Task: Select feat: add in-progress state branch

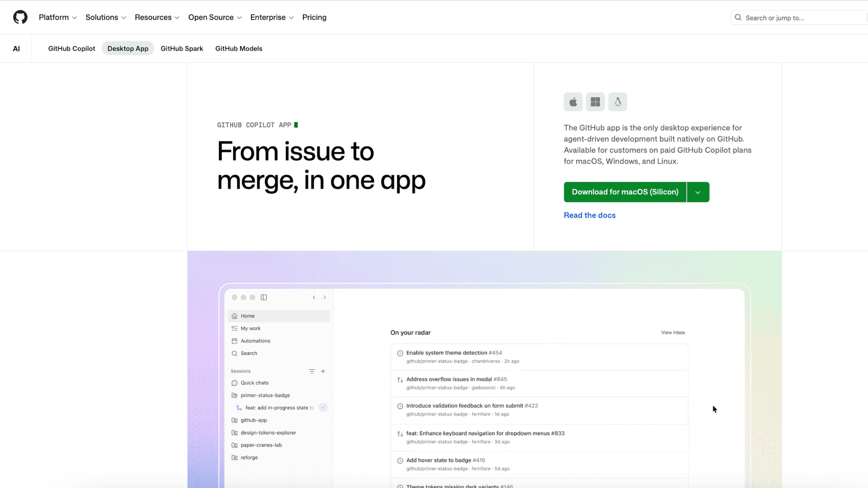Action: 279,408
